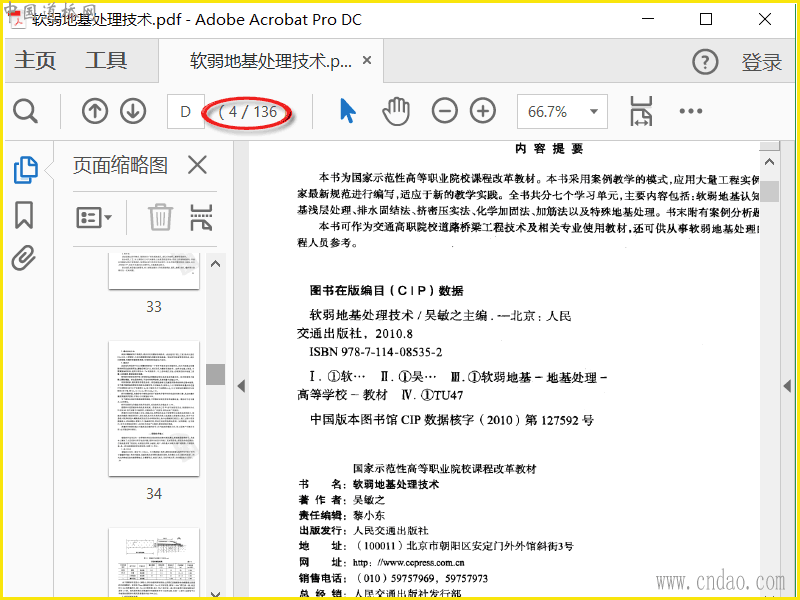The image size is (800, 600).
Task: Click the 登录 sign-in button
Action: [761, 62]
